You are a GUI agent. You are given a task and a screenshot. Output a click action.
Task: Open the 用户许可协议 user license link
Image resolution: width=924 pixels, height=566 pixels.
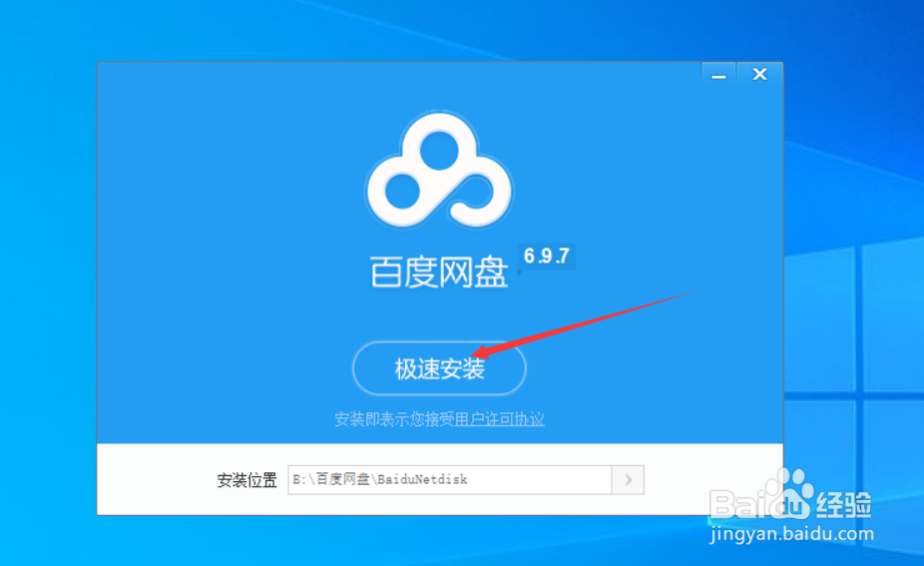500,419
